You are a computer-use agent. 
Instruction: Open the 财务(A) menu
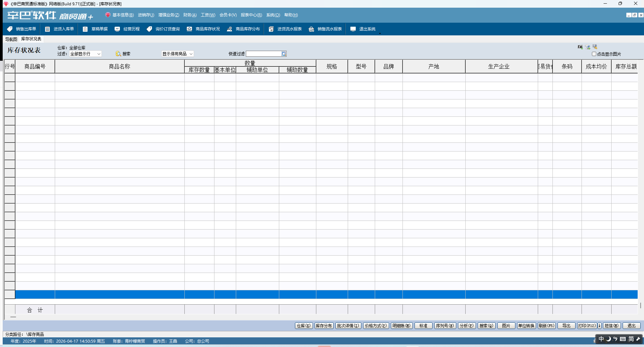click(x=190, y=15)
